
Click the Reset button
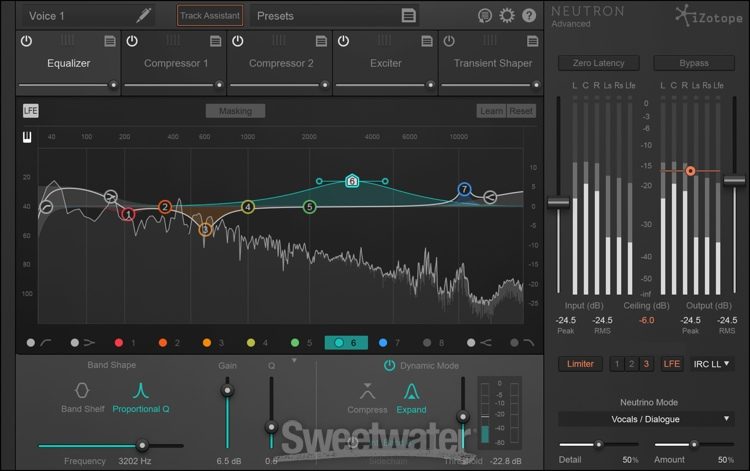pos(521,111)
